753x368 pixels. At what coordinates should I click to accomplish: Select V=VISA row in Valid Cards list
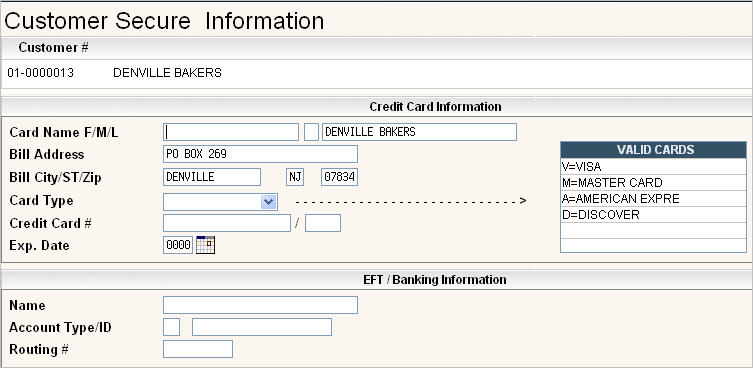653,167
